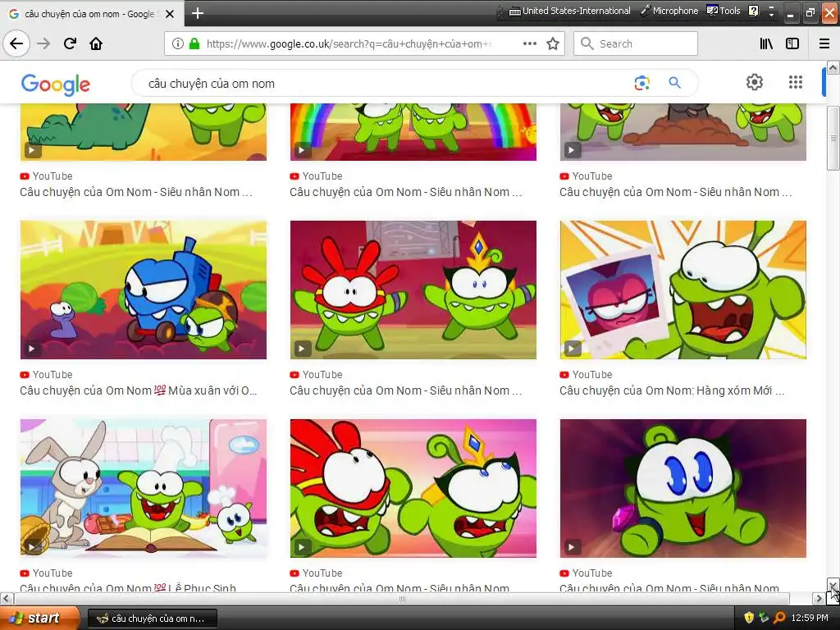
Task: Click horizontal scrollbar left arrow
Action: pyautogui.click(x=6, y=598)
